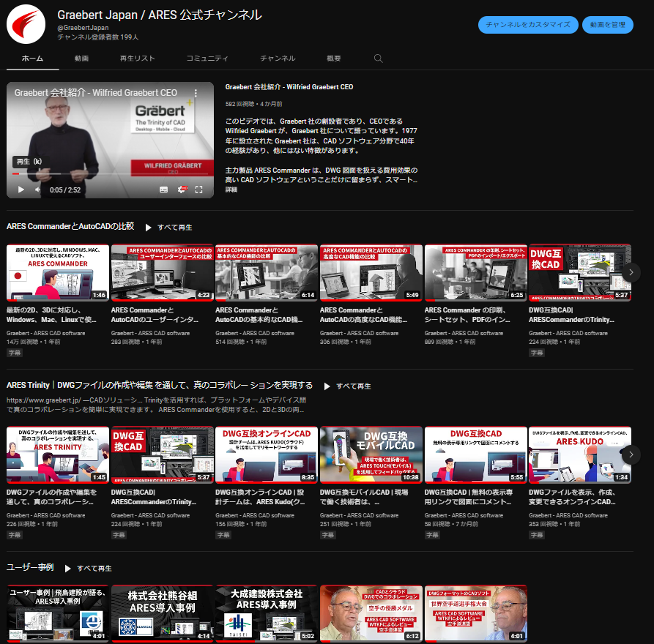Click the channel search magnifier icon

[x=378, y=59]
